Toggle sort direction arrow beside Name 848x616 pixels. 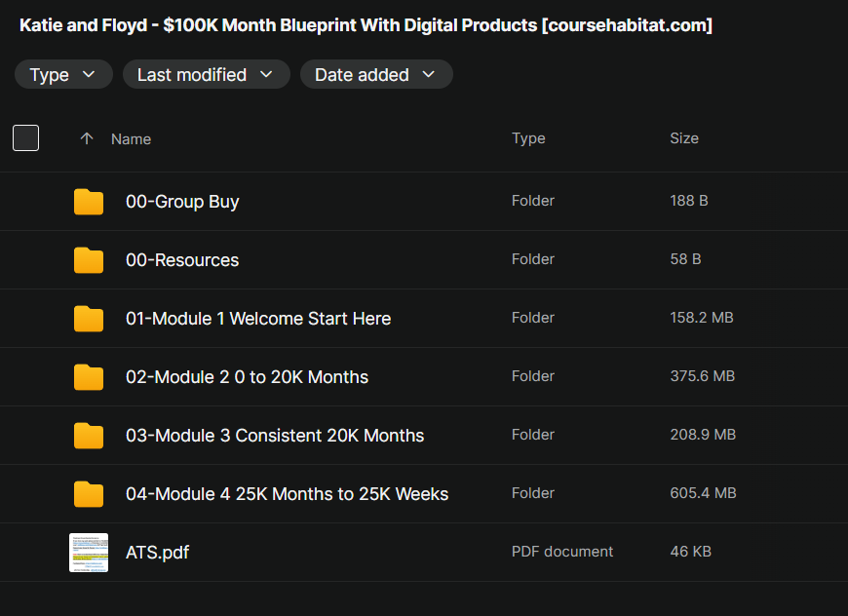click(x=87, y=139)
